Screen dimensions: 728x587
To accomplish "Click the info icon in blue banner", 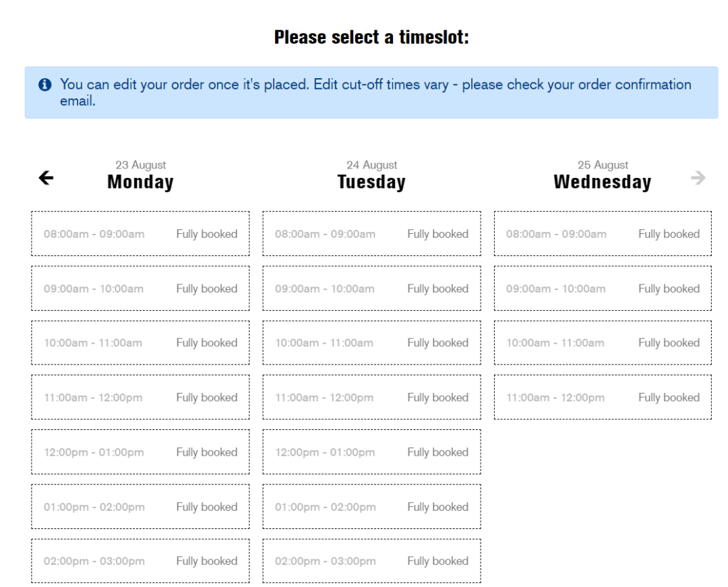I will click(44, 85).
